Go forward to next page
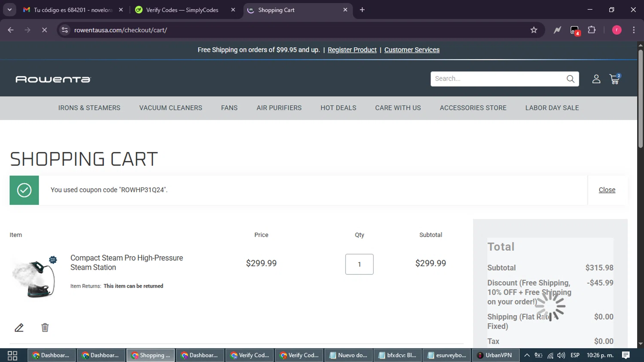 click(x=27, y=30)
